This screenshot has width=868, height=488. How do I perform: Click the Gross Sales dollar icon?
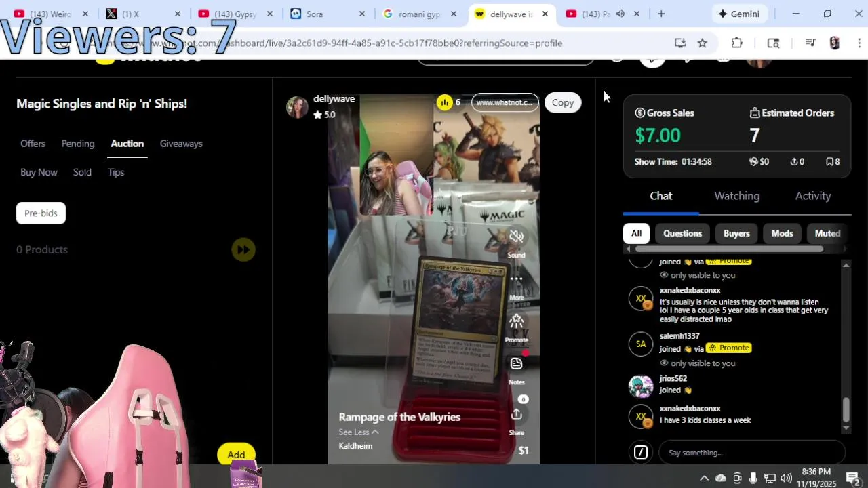pyautogui.click(x=639, y=113)
